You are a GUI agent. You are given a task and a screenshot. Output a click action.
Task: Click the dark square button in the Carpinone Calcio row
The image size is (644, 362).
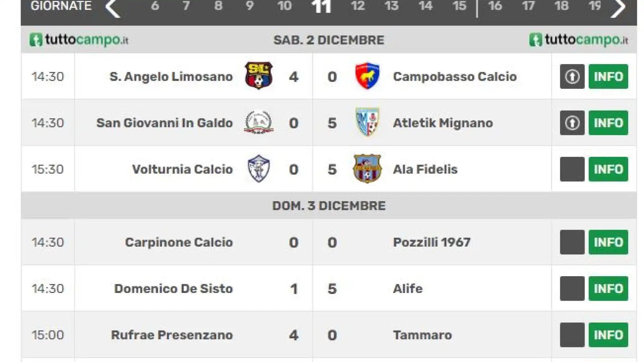(572, 242)
